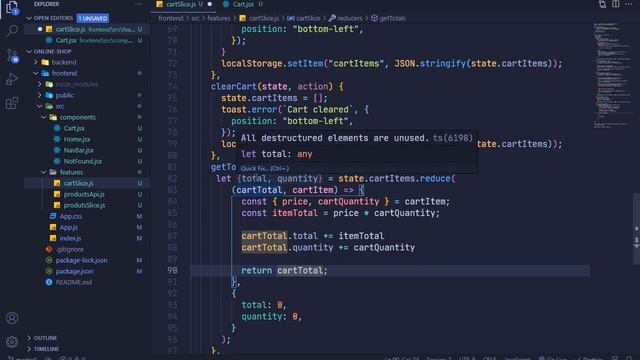
Task: Split the editor to the right
Action: 616,4
